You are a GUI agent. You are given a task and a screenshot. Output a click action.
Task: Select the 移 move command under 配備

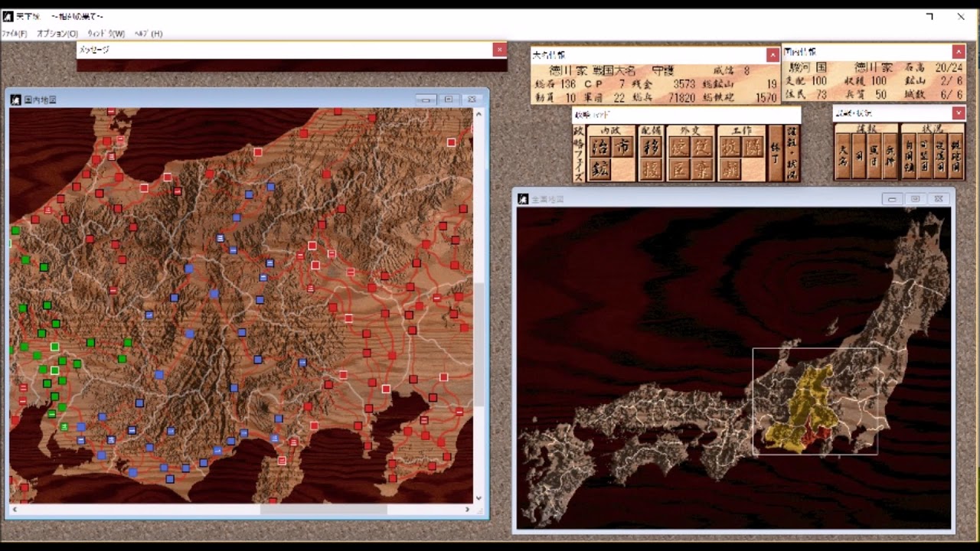pyautogui.click(x=651, y=148)
